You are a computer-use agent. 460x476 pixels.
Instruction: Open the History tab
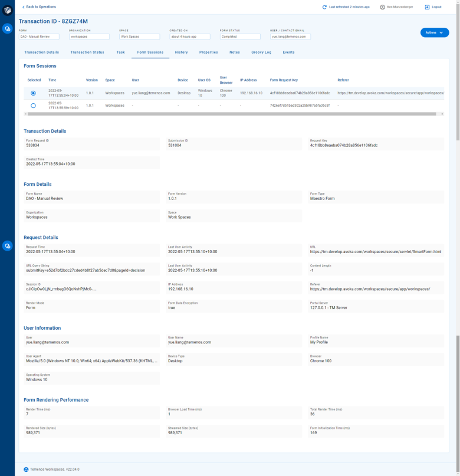point(181,52)
